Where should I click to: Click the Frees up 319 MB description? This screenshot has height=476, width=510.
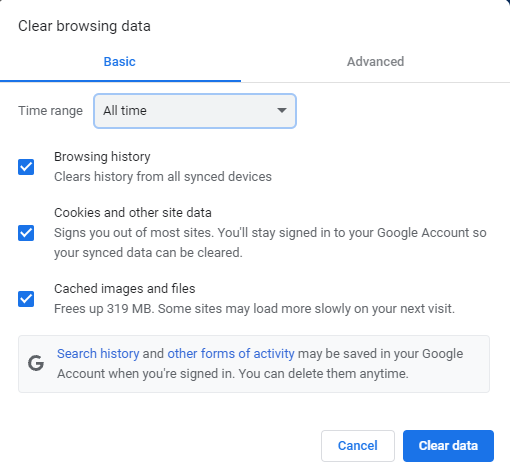(254, 309)
